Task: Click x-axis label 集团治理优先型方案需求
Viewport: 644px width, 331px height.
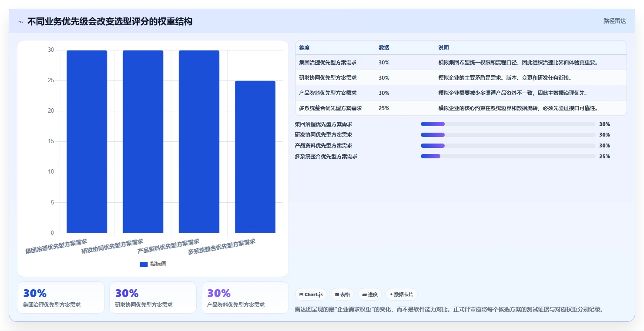Action: 56,246
